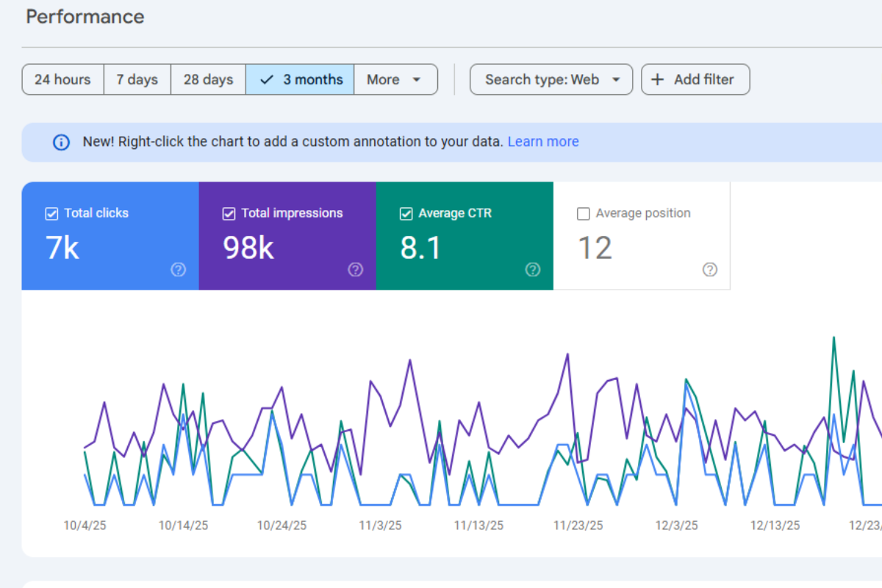The height and width of the screenshot is (588, 882).
Task: Select the 24 hours date range
Action: pos(62,79)
